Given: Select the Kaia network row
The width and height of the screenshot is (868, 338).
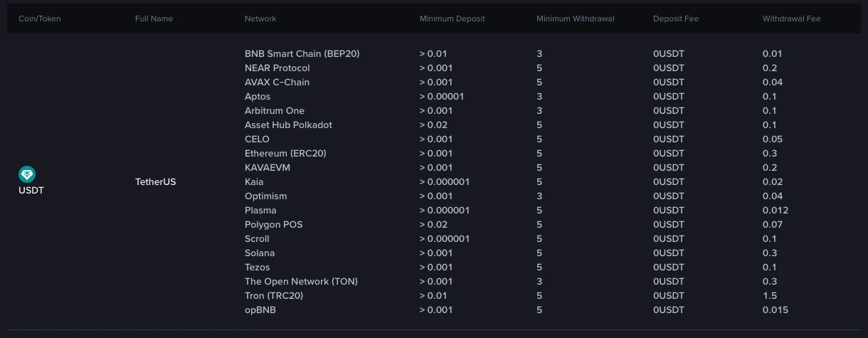Looking at the screenshot, I should [254, 182].
